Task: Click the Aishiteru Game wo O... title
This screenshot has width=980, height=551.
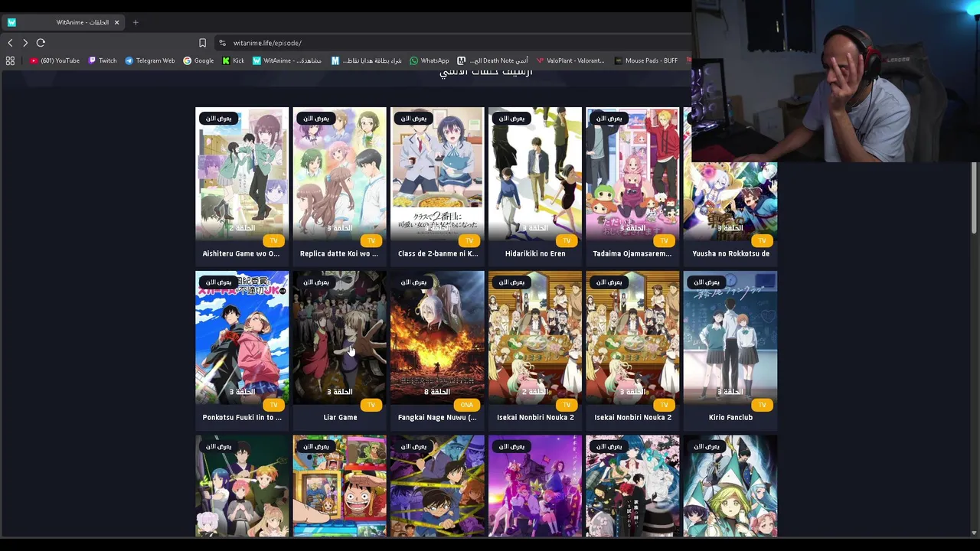Action: [x=241, y=253]
